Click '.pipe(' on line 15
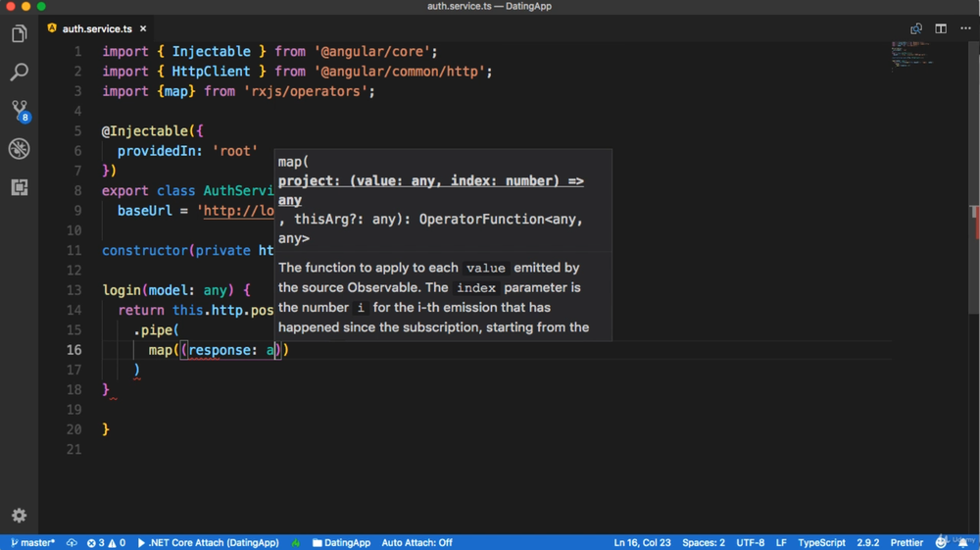 click(156, 330)
